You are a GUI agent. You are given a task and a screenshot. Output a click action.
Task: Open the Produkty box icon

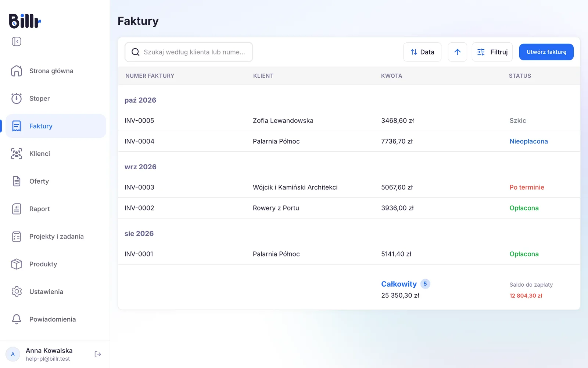tap(17, 264)
